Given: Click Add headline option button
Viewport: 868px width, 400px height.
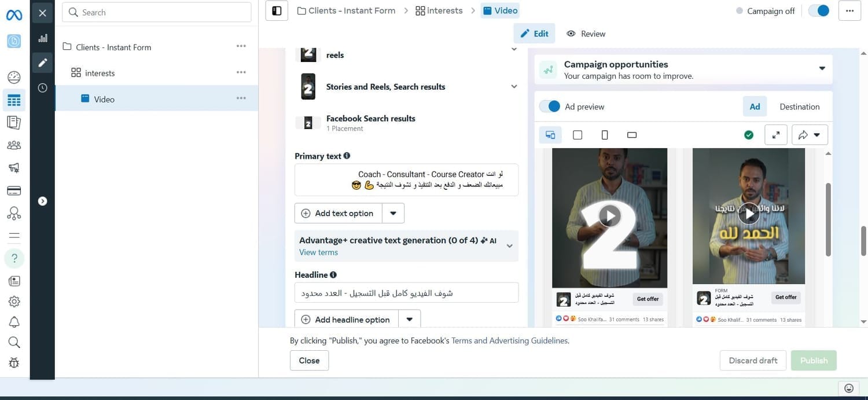Looking at the screenshot, I should 347,320.
